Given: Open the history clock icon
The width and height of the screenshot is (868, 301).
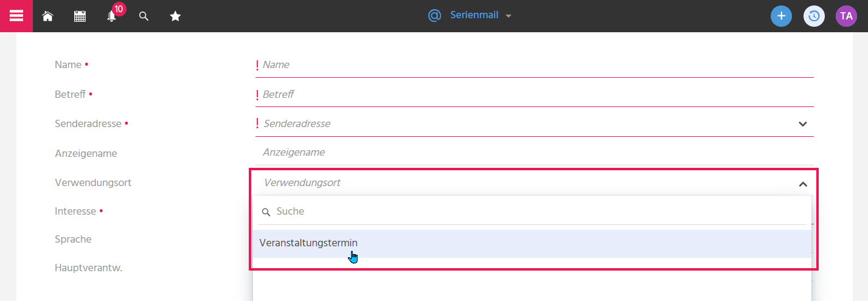Looking at the screenshot, I should (x=814, y=16).
